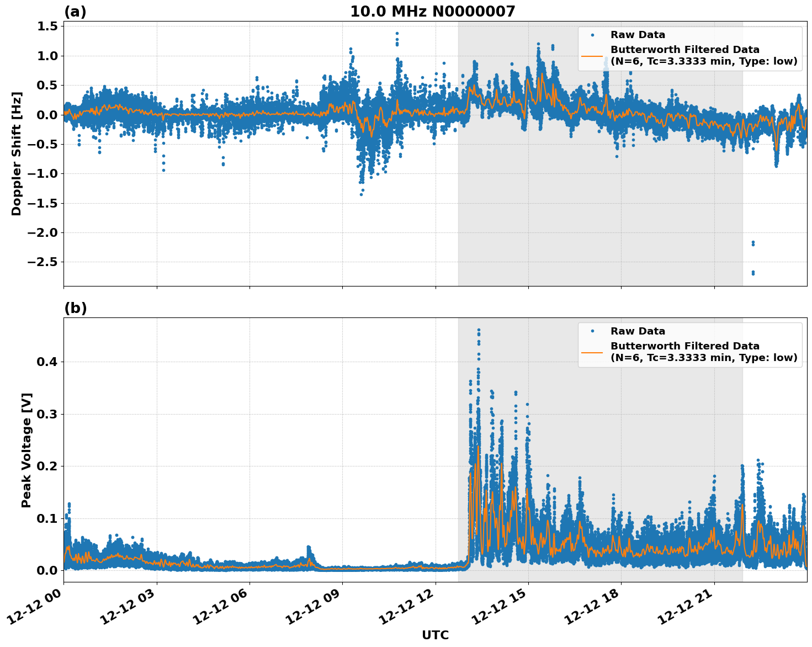Click the outlier point near -2.5 Hz

click(x=753, y=273)
